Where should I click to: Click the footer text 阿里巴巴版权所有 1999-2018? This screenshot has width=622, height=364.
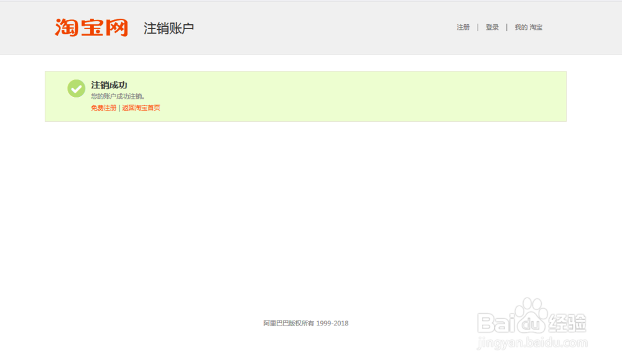(305, 323)
